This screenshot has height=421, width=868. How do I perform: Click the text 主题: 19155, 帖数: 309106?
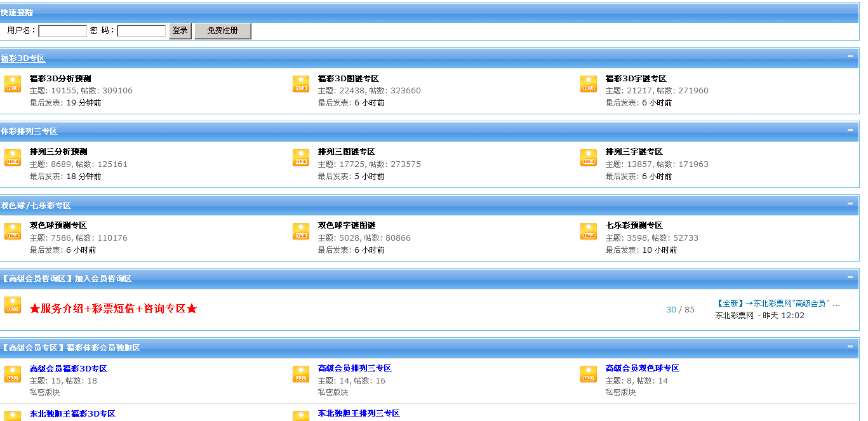(81, 91)
